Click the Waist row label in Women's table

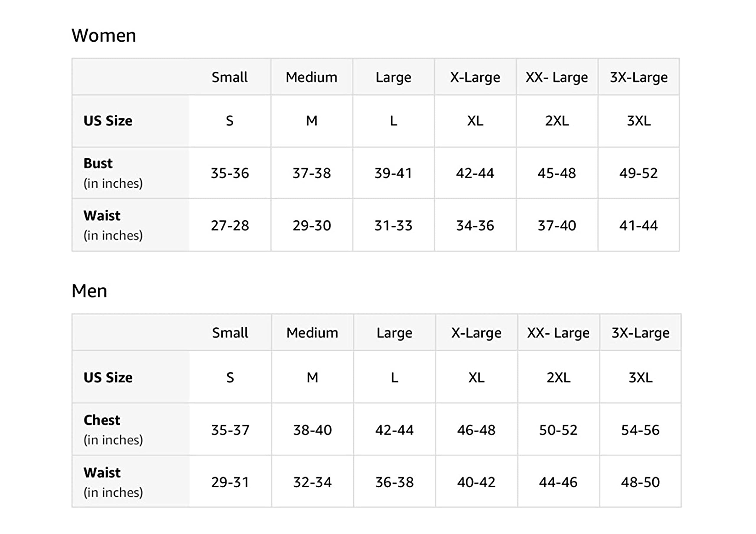click(102, 216)
